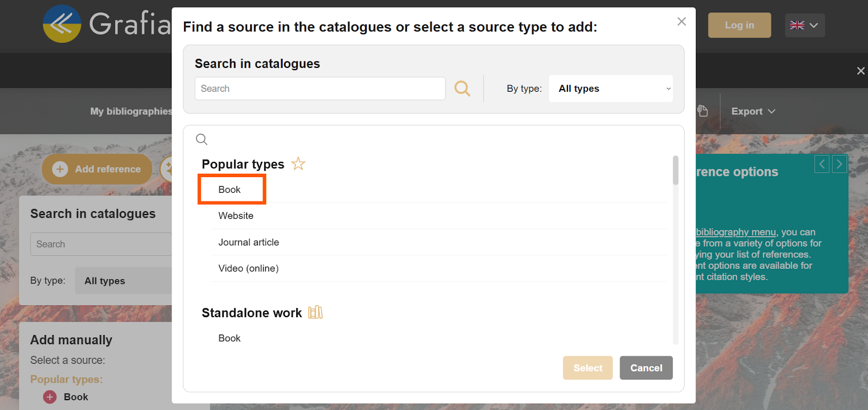Go to the previous tip with the left arrow
The width and height of the screenshot is (868, 410).
pos(822,164)
